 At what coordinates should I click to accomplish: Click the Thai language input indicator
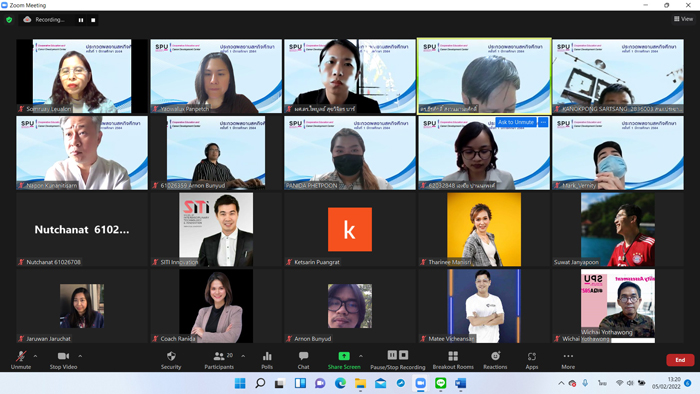(603, 383)
